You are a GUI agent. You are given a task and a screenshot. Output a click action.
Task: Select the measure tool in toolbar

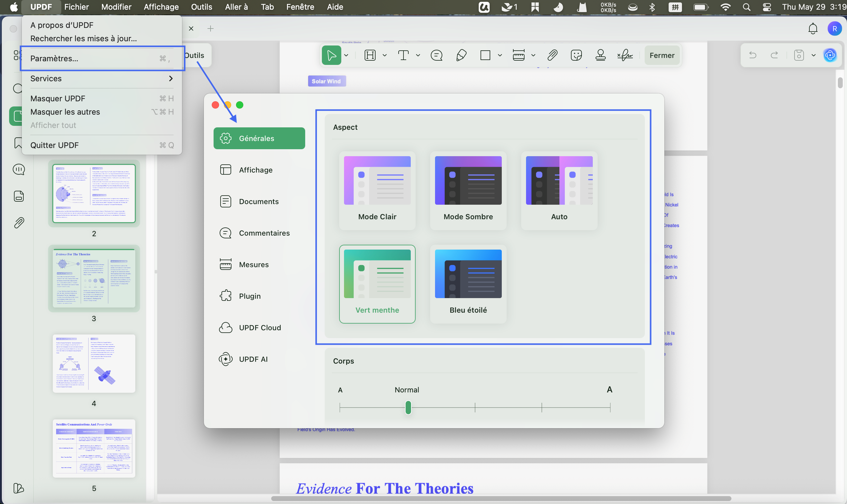(518, 55)
